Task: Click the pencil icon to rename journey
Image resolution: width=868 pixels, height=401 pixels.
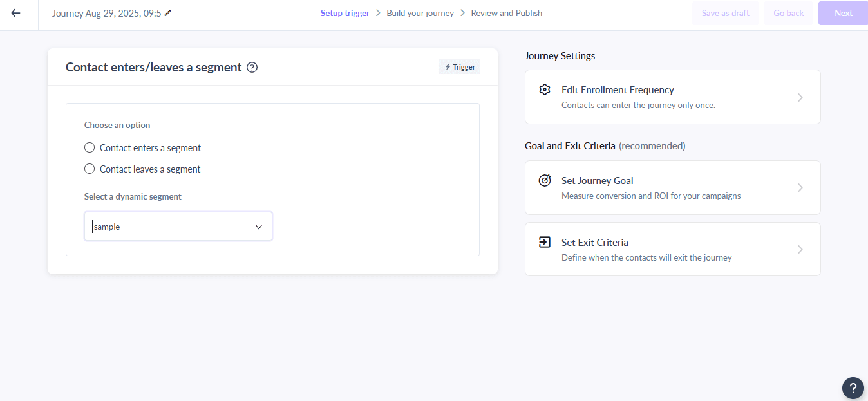Action: point(168,13)
